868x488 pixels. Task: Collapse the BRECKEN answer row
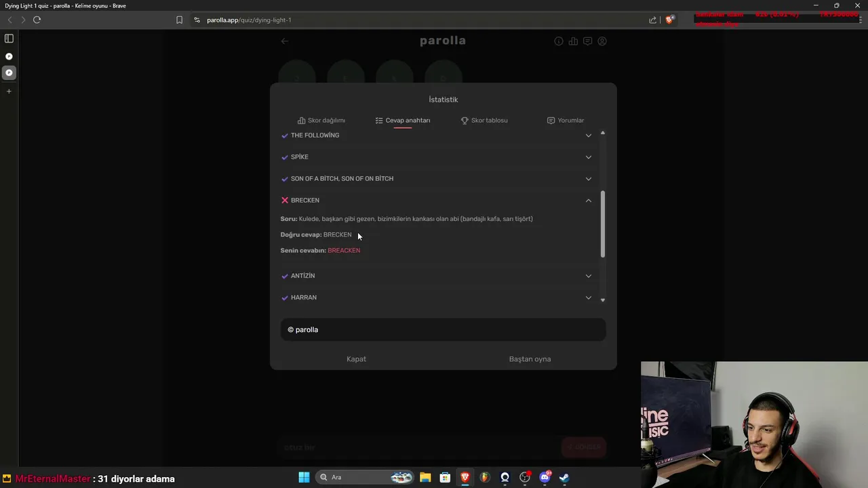437,201
